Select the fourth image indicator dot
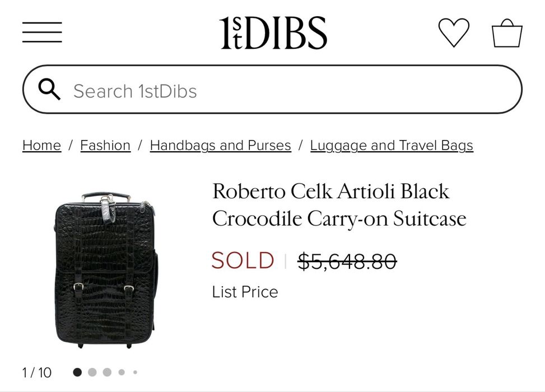The image size is (545, 392). coord(122,372)
